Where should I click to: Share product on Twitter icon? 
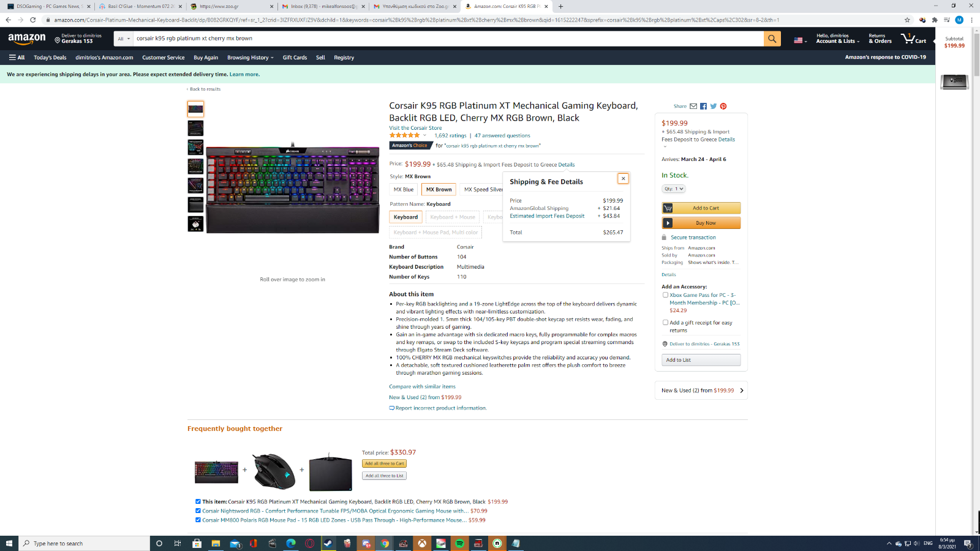point(713,106)
